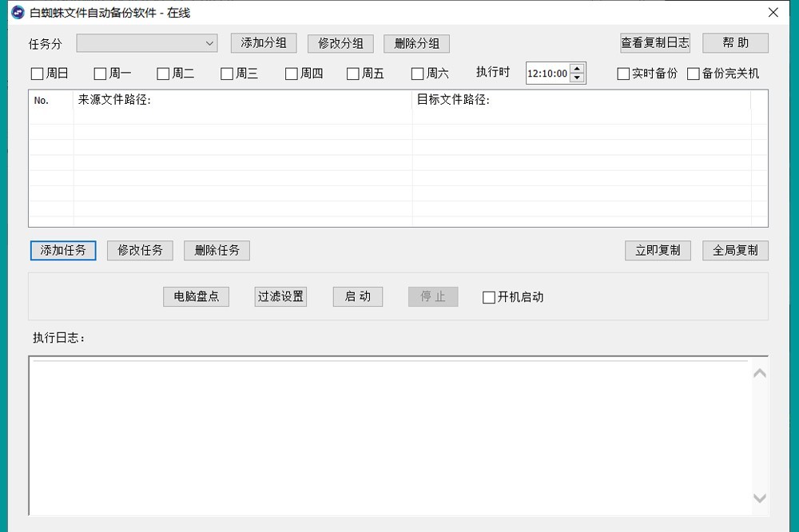Click the execution time field 12:10:00
Image resolution: width=799 pixels, height=532 pixels.
coord(547,73)
